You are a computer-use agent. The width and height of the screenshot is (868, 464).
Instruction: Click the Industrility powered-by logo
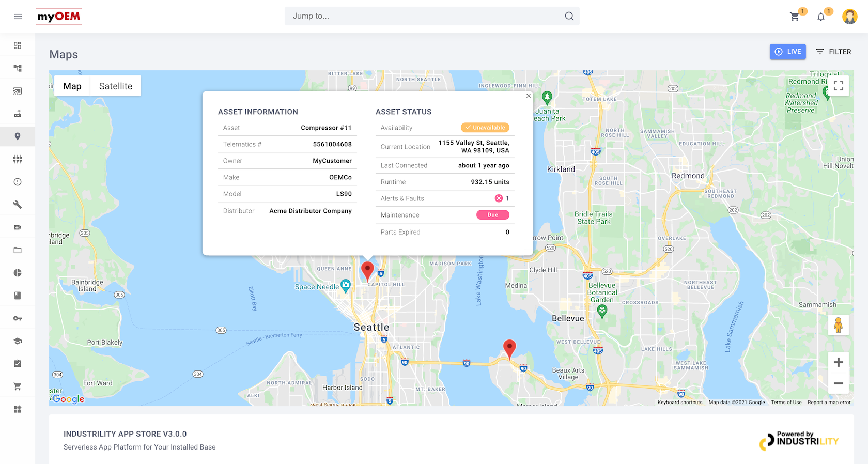pos(799,441)
